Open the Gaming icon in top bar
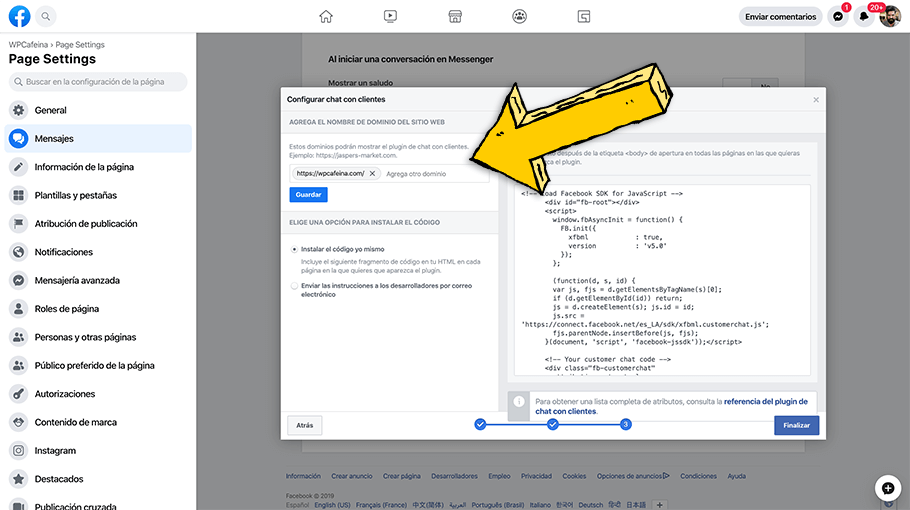This screenshot has width=910, height=510. click(584, 16)
